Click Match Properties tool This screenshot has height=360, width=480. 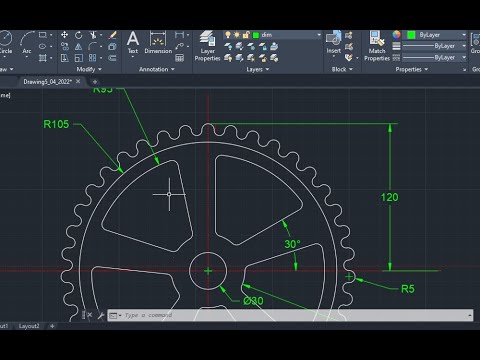377,46
